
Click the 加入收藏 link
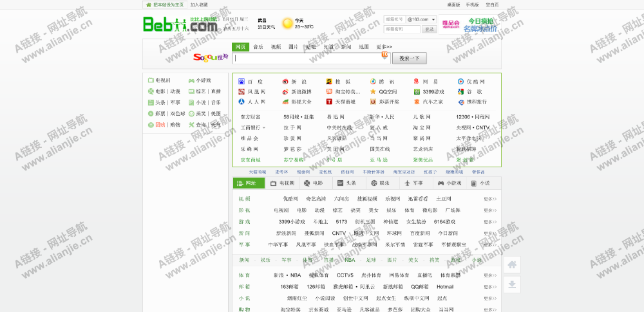point(199,5)
